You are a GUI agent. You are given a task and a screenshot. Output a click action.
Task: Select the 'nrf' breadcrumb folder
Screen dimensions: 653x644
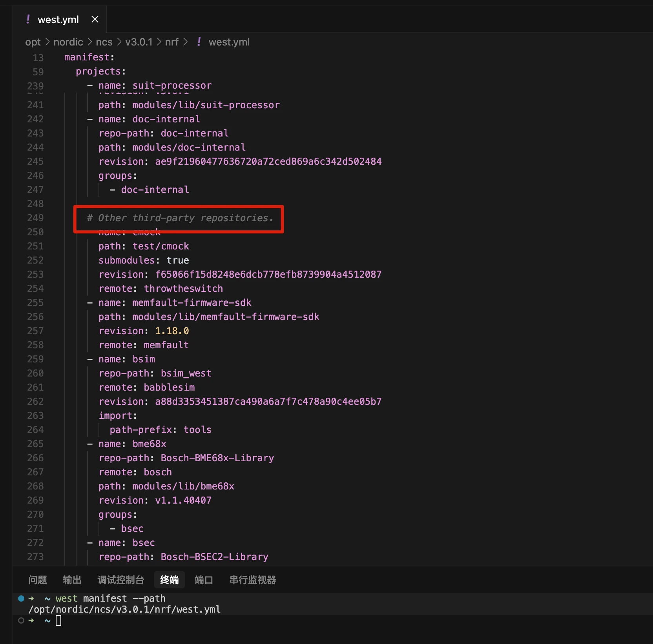coord(171,42)
